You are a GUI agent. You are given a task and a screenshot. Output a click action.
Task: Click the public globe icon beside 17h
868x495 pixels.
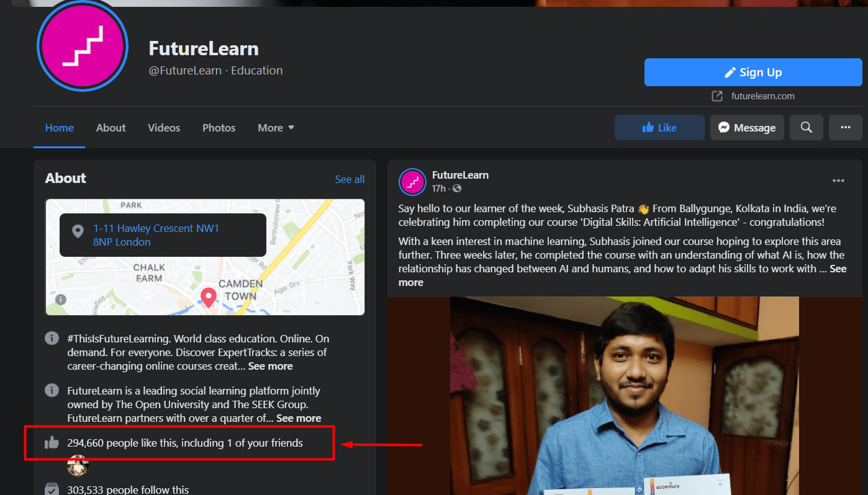click(457, 188)
